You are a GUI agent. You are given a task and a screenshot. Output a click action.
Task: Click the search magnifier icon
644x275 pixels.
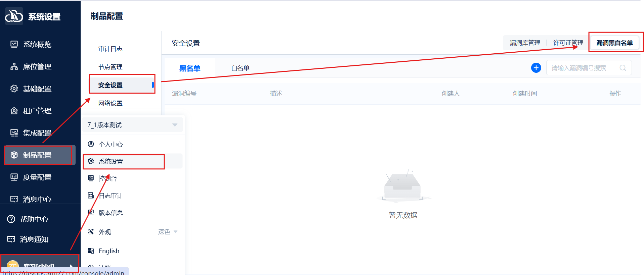tap(622, 68)
